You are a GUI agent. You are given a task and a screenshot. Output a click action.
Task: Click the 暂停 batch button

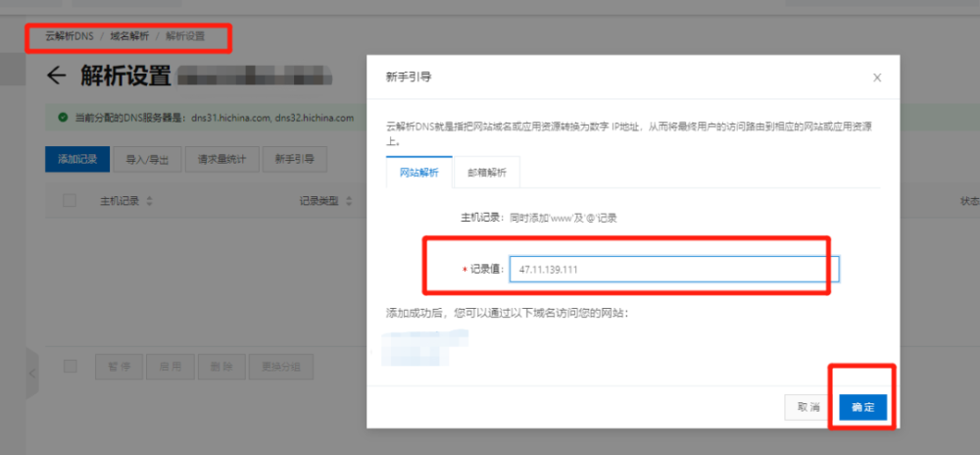(119, 367)
